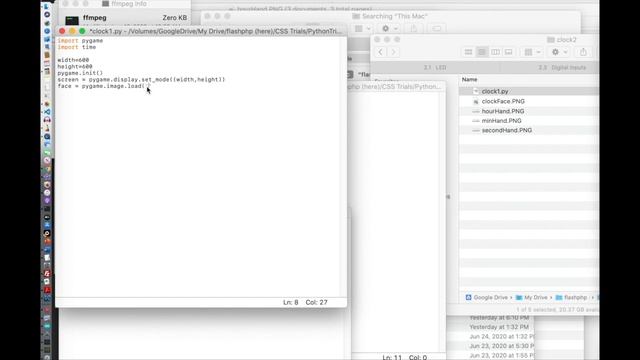Click the secondHand.PNG file icon

(x=476, y=130)
